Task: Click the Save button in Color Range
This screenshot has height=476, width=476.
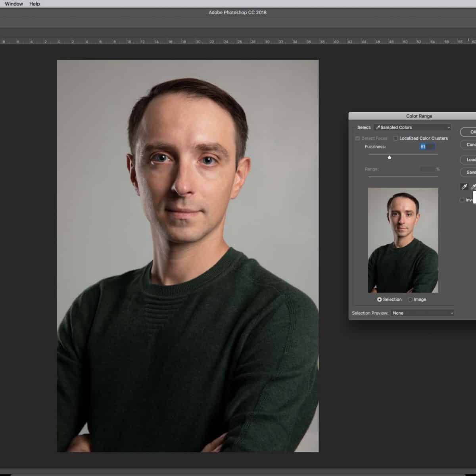Action: 470,172
